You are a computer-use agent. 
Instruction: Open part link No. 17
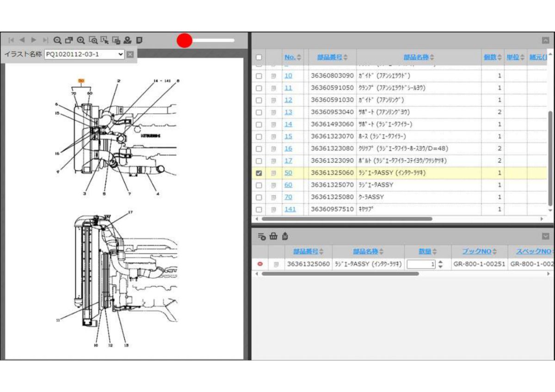pyautogui.click(x=288, y=161)
